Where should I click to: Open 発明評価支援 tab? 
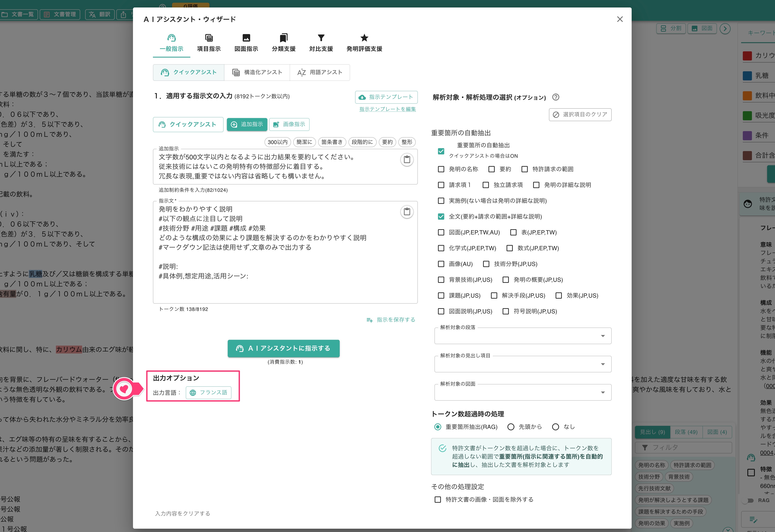(364, 43)
